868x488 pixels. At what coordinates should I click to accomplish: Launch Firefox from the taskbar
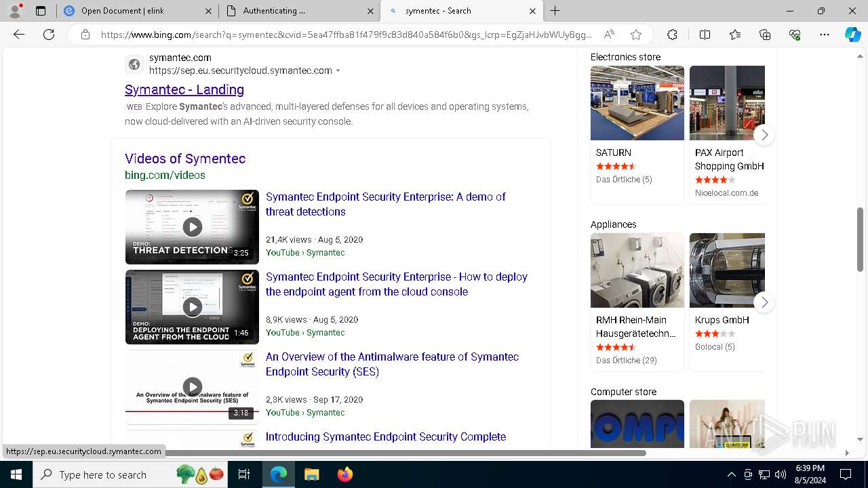click(x=344, y=474)
